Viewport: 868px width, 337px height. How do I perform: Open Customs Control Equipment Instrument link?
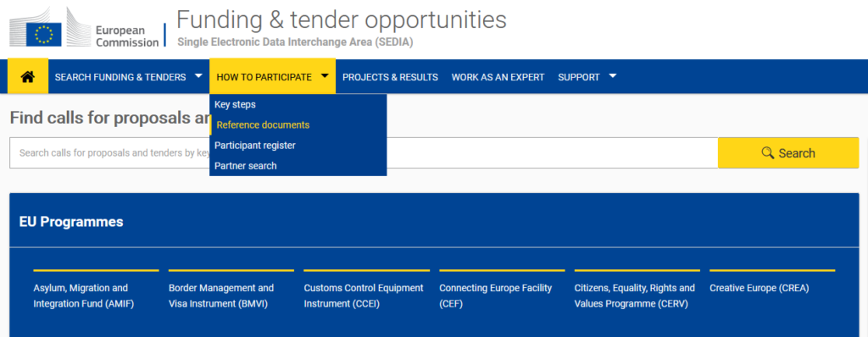coord(364,296)
